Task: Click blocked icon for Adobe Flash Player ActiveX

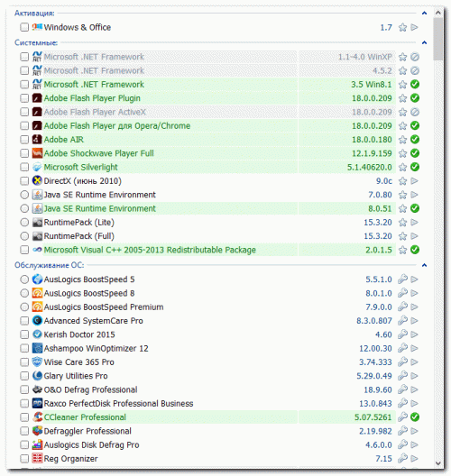Action: [x=415, y=112]
